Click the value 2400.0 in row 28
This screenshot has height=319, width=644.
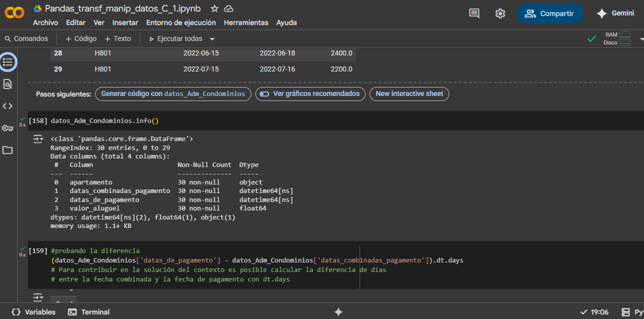click(342, 53)
